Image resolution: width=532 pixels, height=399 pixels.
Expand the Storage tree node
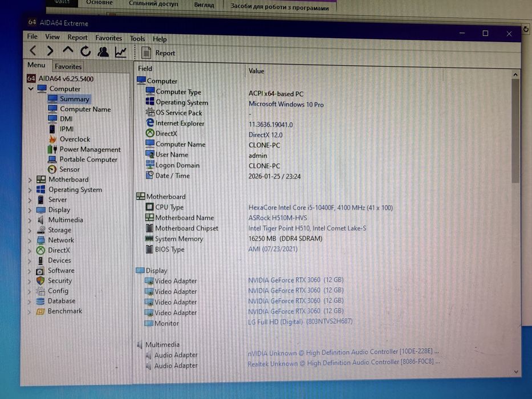pos(30,230)
